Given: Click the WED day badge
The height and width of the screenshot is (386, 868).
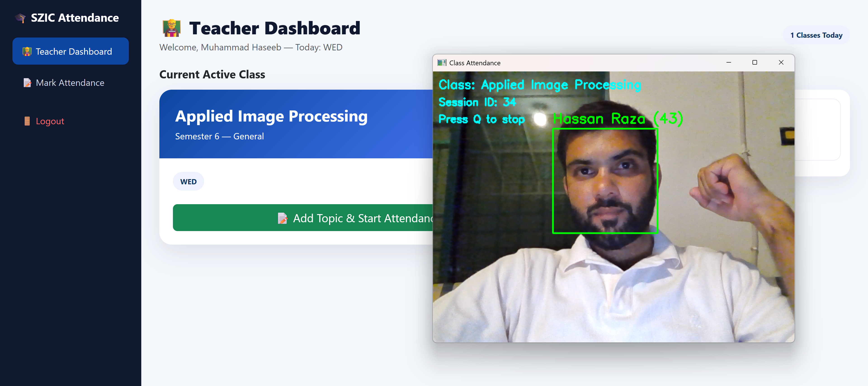Looking at the screenshot, I should [x=188, y=182].
